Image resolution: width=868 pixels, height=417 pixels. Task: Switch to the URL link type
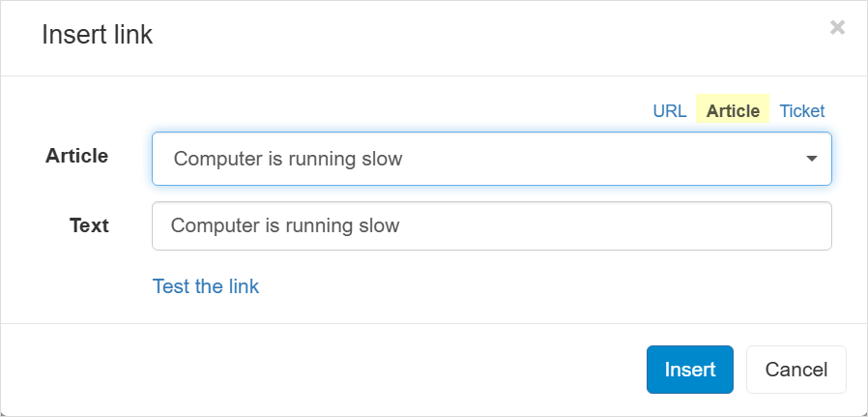point(669,110)
